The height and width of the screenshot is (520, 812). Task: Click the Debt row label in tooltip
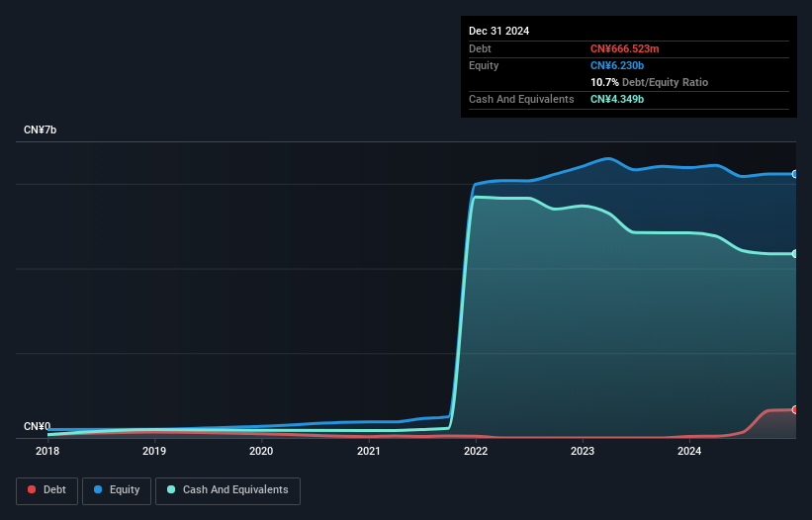[x=480, y=48]
